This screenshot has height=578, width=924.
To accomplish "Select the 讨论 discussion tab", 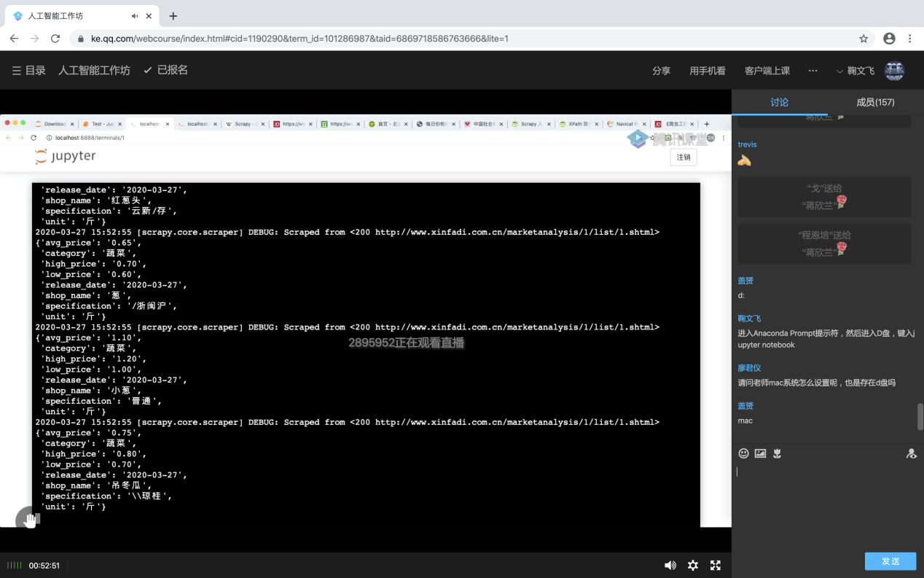I will coord(779,102).
